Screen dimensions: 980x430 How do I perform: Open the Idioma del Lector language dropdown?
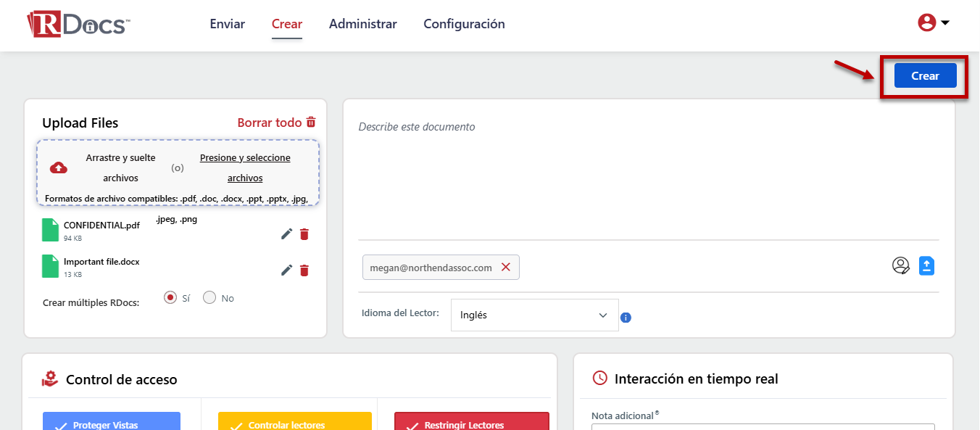[x=534, y=315]
